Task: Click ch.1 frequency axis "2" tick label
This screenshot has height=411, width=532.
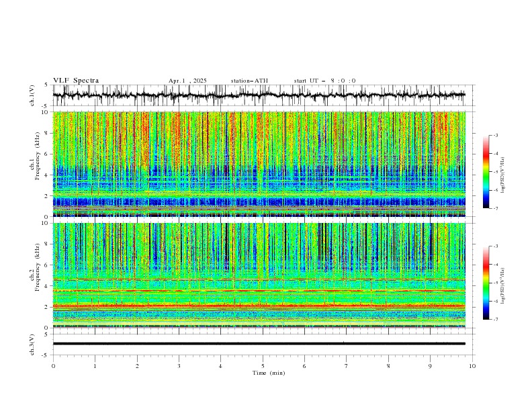Action: tap(48, 195)
